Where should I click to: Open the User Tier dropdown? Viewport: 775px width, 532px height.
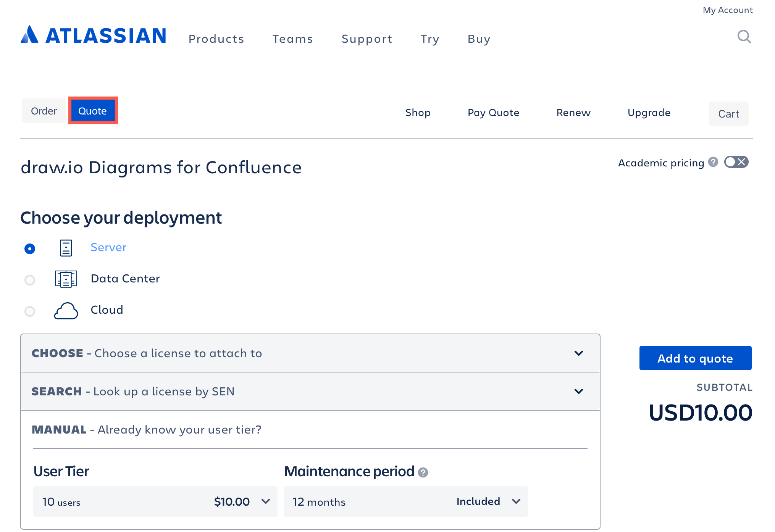pos(266,501)
